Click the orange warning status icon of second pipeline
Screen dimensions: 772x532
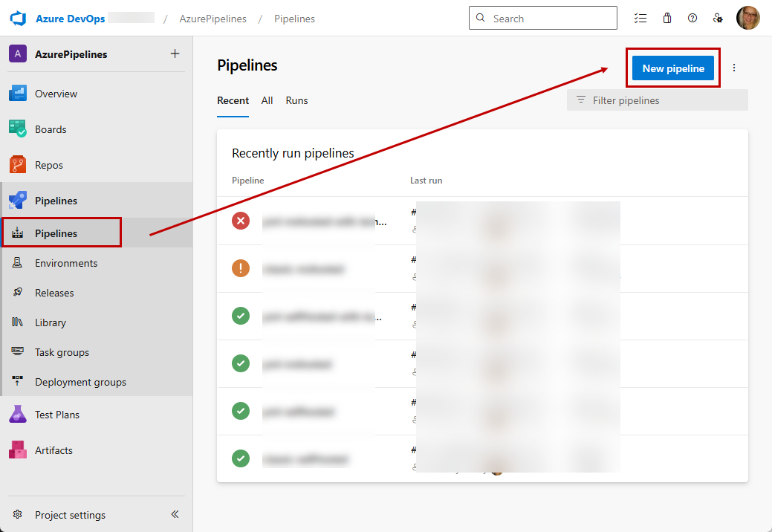[241, 268]
